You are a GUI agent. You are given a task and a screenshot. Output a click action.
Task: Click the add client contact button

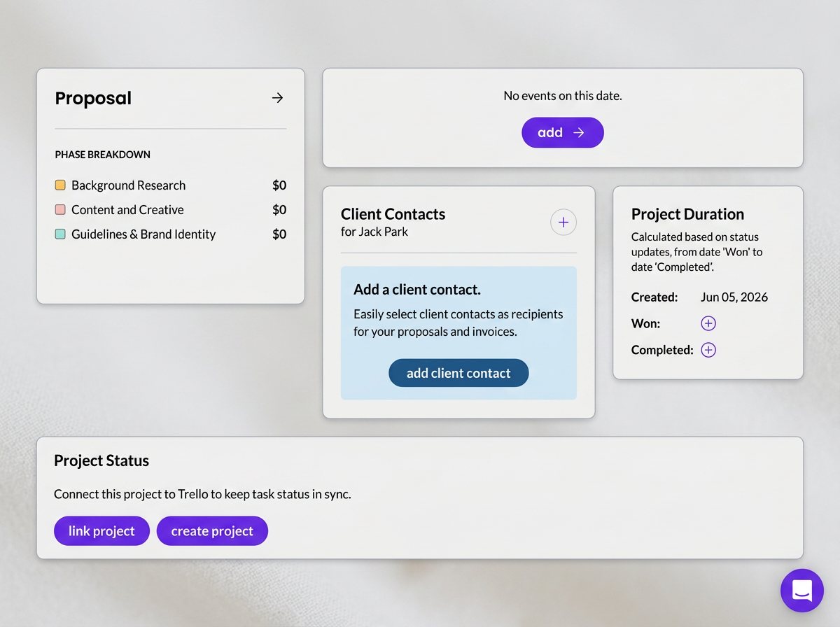[x=458, y=373]
